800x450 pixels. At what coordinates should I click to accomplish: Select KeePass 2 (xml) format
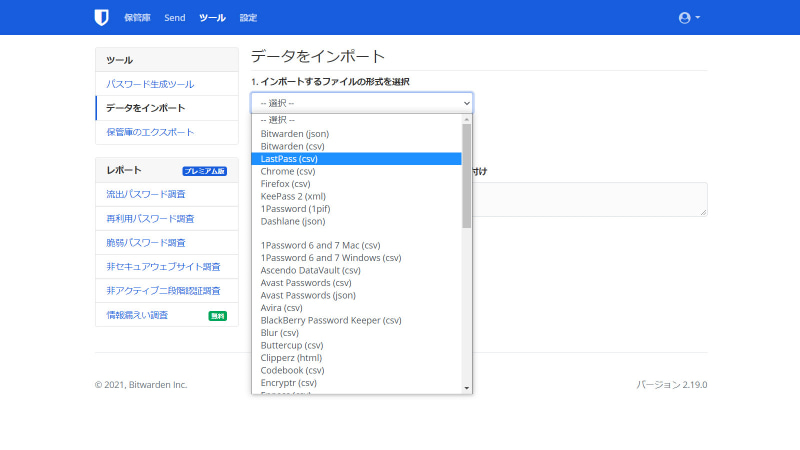356,196
